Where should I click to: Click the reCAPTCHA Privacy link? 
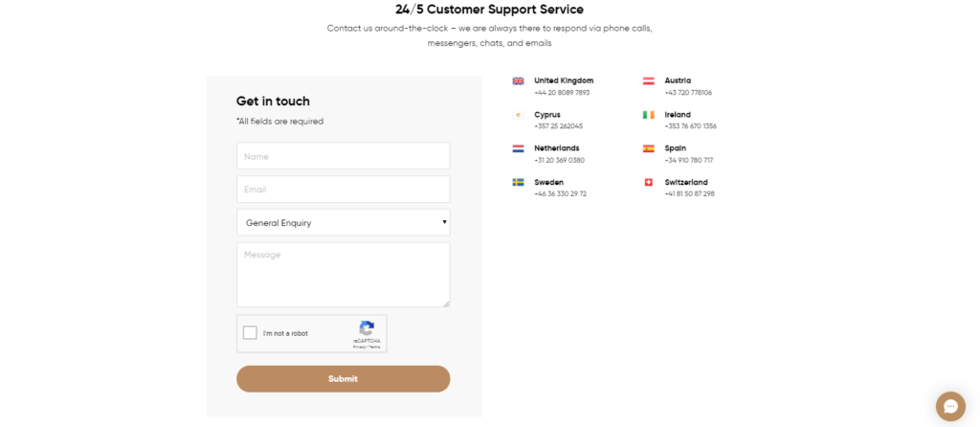pos(359,347)
